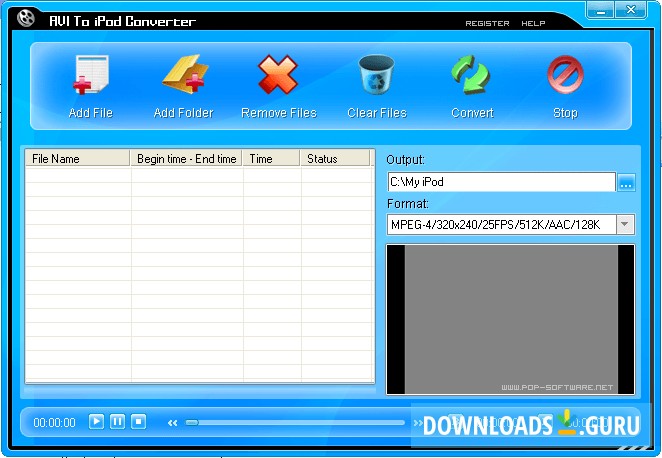Click the Add File icon
This screenshot has height=458, width=662.
[x=91, y=75]
